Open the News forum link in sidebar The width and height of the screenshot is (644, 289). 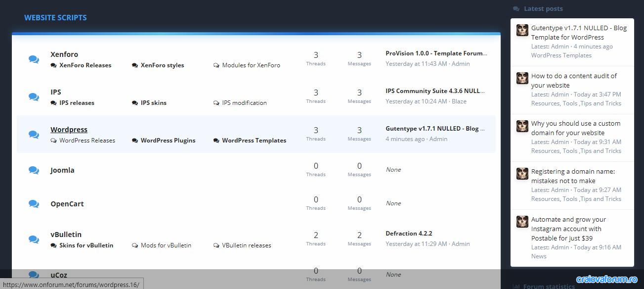point(539,256)
